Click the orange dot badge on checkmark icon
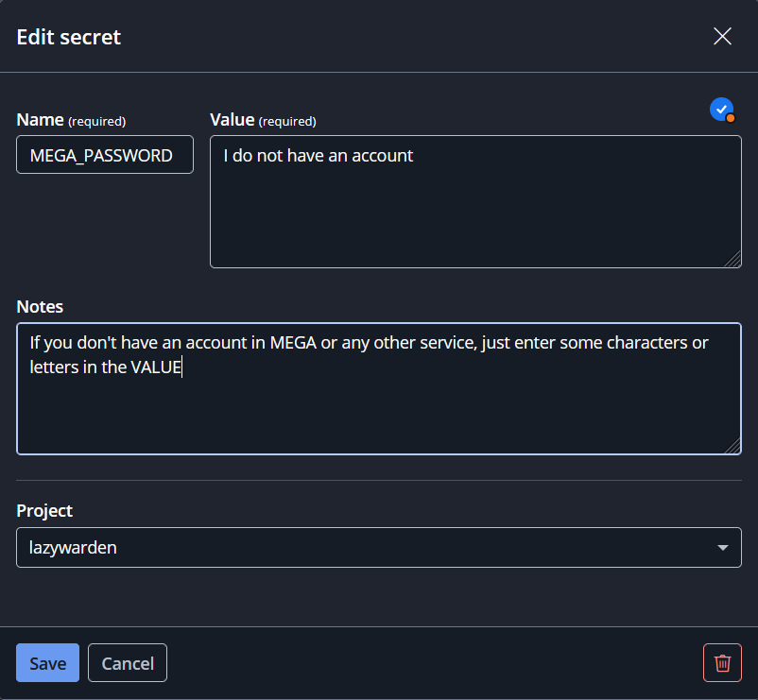Image resolution: width=758 pixels, height=700 pixels. 730,118
